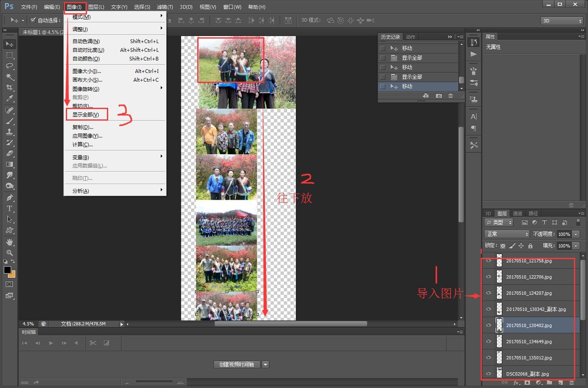Click the history panel trash icon
The height and width of the screenshot is (388, 588).
click(x=450, y=96)
